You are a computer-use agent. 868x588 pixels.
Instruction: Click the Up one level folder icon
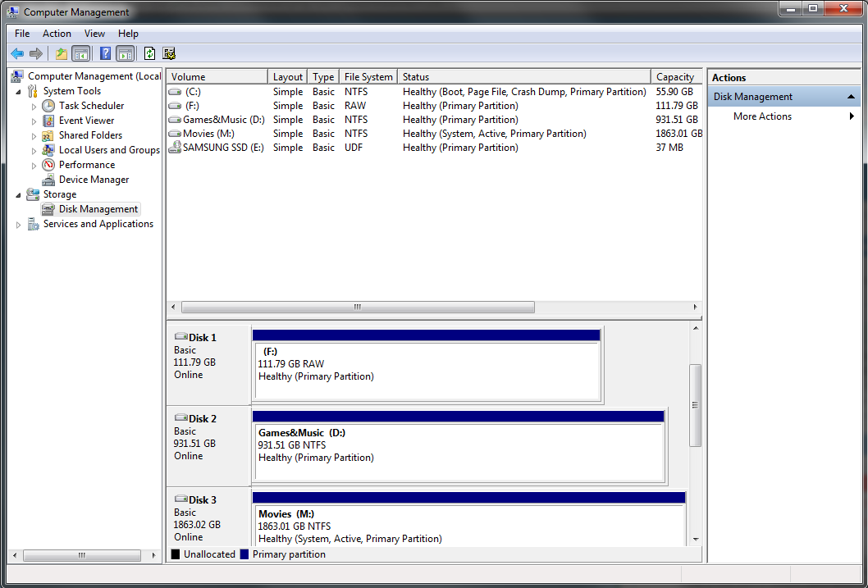61,53
